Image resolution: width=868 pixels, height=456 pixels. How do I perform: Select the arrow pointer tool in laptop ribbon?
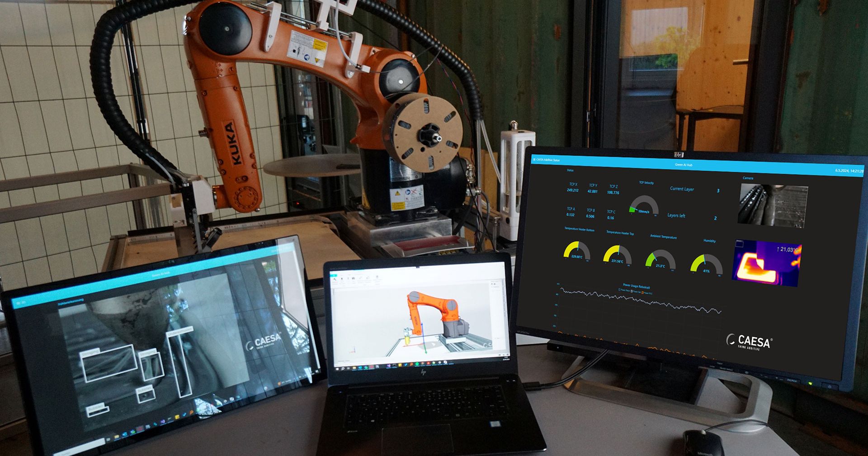tap(335, 280)
